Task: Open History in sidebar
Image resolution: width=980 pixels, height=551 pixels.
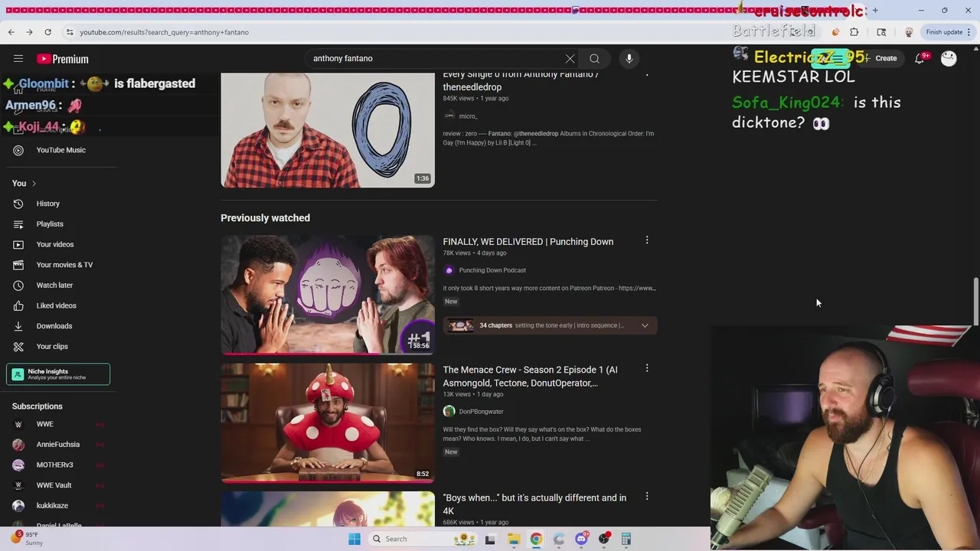Action: pos(47,204)
